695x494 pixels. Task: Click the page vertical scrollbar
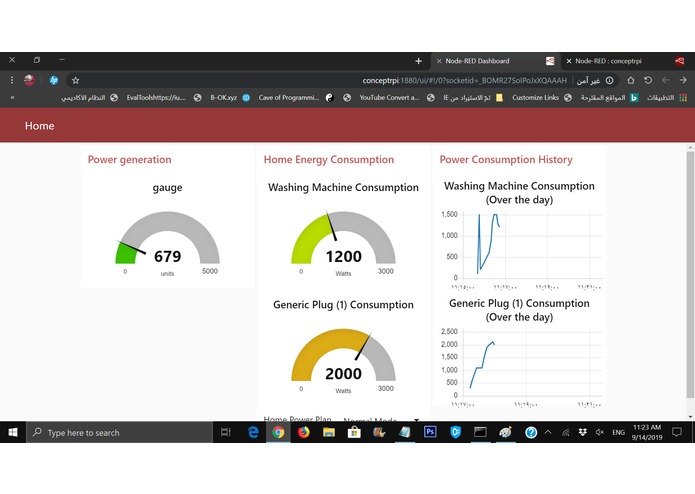690,275
